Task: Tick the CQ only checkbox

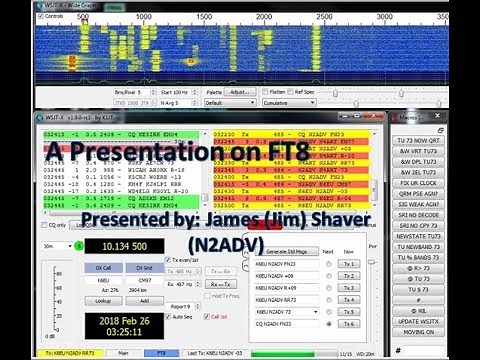Action: click(x=44, y=225)
